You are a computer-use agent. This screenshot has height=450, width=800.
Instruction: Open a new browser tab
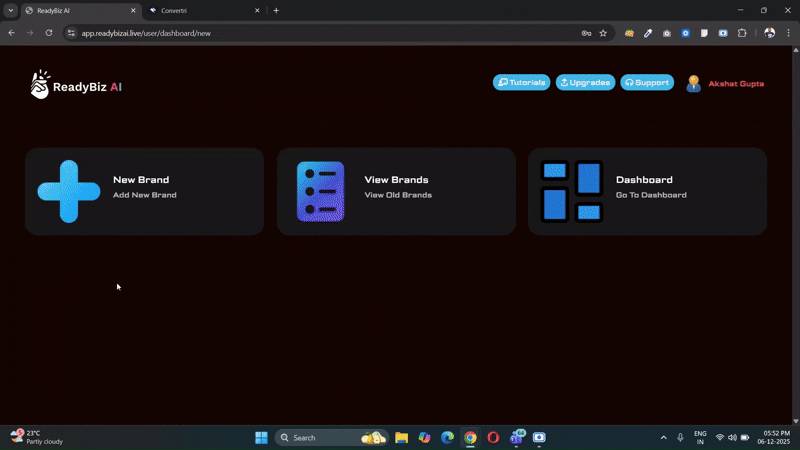pos(276,10)
